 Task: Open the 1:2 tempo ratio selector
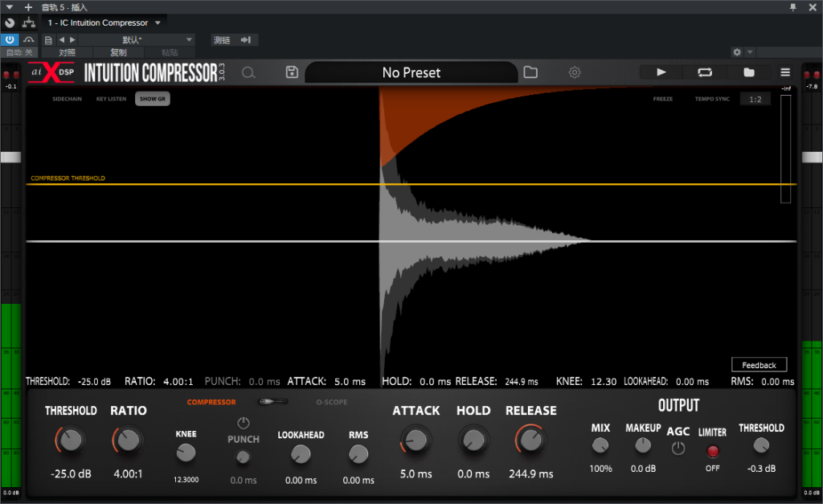point(755,99)
